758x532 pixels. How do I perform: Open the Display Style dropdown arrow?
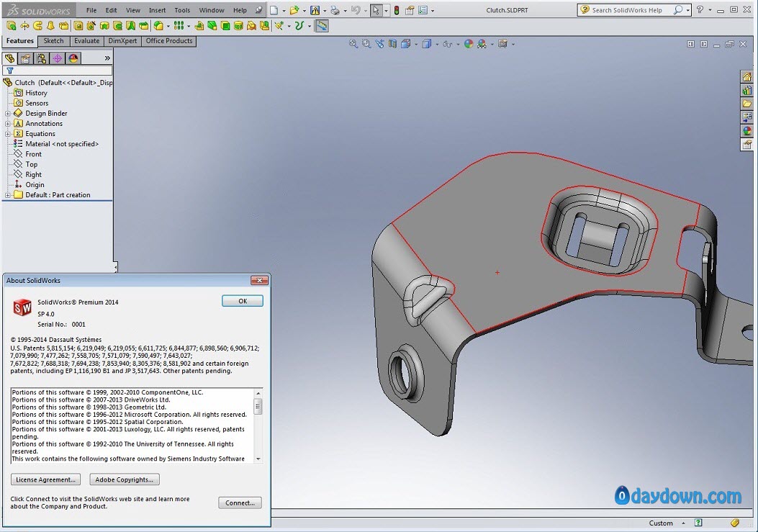[436, 45]
